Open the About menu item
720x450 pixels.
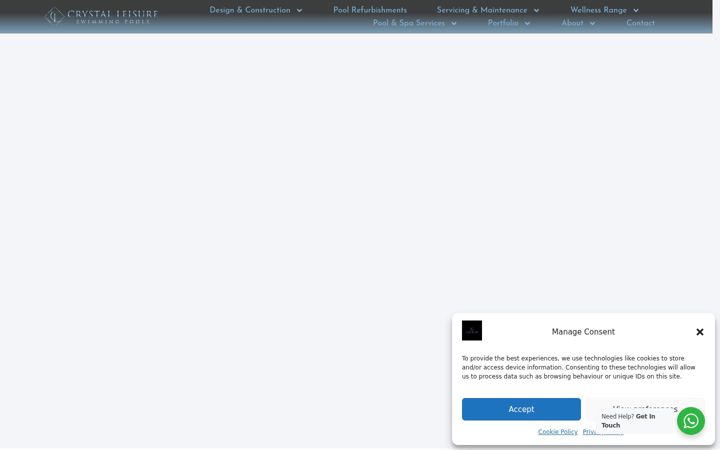coord(572,23)
